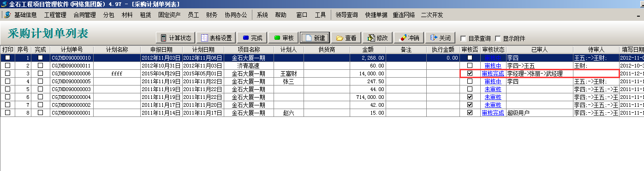Toggle 审核否 checkbox for row CGJHD090000004
The width and height of the screenshot is (644, 171).
click(x=470, y=97)
